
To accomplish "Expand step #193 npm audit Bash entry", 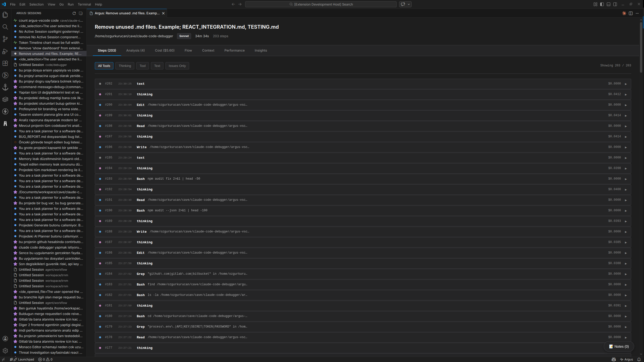I will click(x=626, y=179).
